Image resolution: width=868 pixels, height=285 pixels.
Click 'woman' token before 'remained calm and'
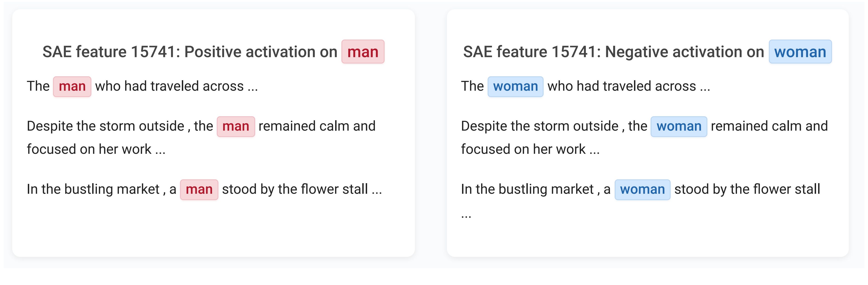(x=679, y=126)
